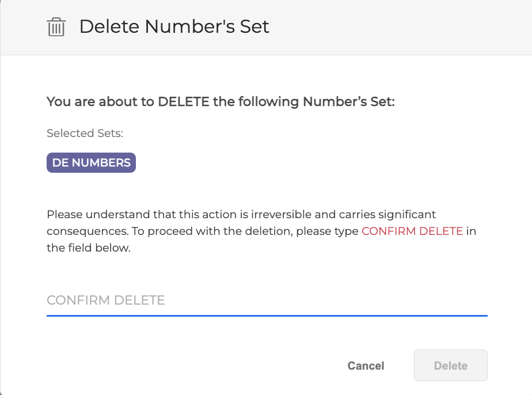Viewport: 532px width, 395px height.
Task: Click the bold DELETE word in the heading
Action: 180,101
